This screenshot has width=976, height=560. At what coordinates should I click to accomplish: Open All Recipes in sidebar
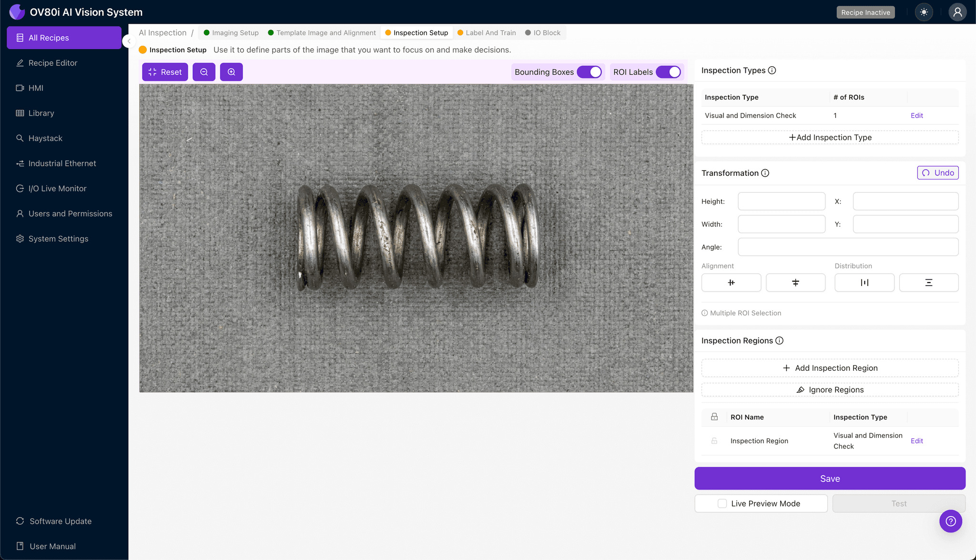[64, 38]
